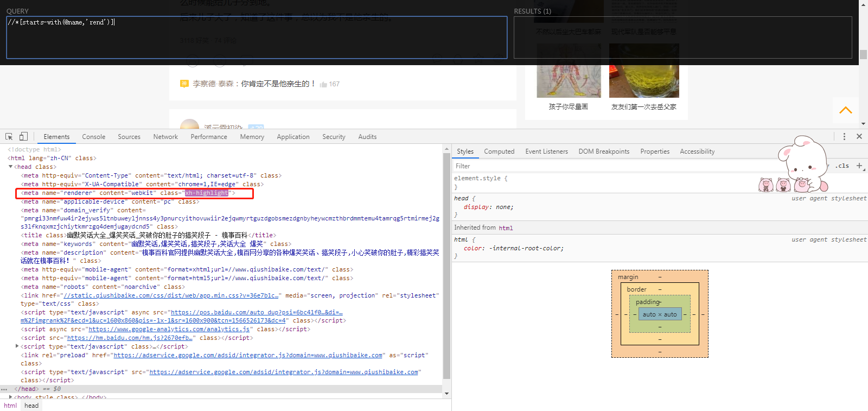Click the XPath RESULTS output box
Image resolution: width=868 pixels, height=411 pixels.
(x=683, y=37)
